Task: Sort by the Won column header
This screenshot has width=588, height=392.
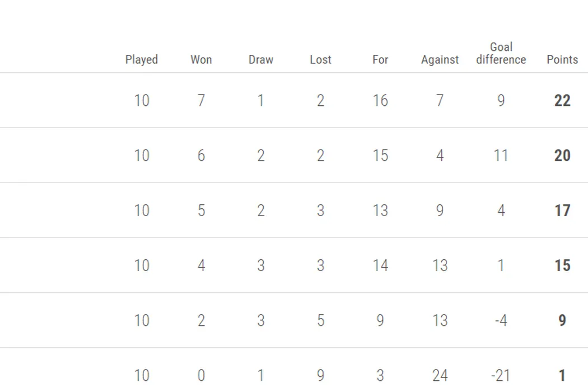Action: 201,60
